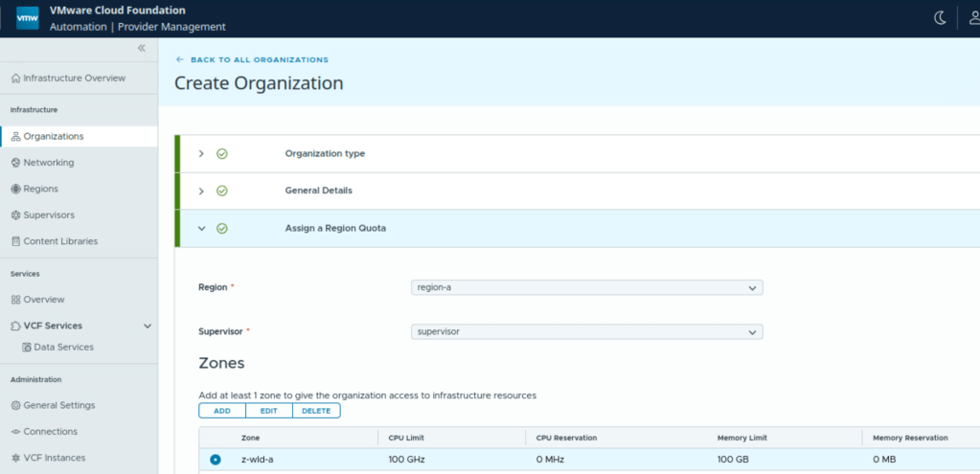Click the Content Libraries icon
The image size is (980, 474).
click(x=15, y=241)
